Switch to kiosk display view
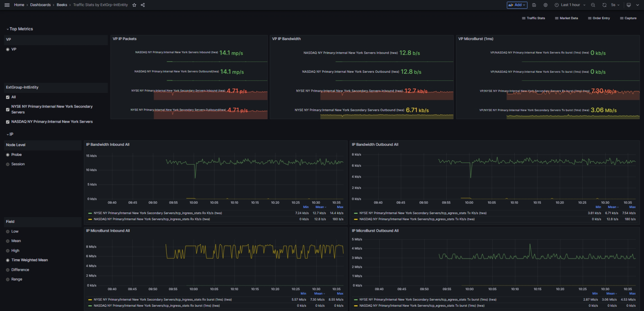This screenshot has width=644, height=311. (629, 5)
